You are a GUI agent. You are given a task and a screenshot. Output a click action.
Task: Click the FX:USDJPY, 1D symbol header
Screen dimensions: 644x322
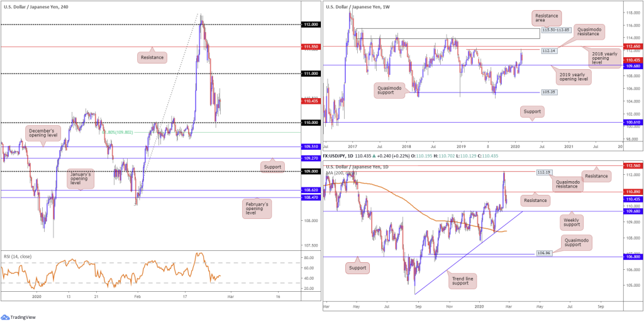coord(337,157)
